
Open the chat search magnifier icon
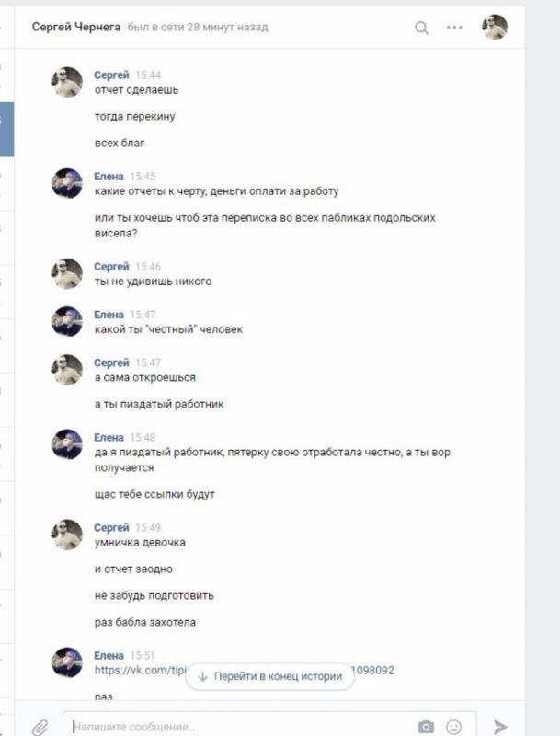point(422,29)
